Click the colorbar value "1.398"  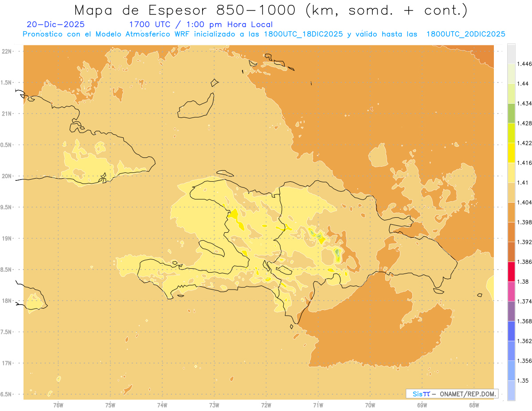coord(525,222)
